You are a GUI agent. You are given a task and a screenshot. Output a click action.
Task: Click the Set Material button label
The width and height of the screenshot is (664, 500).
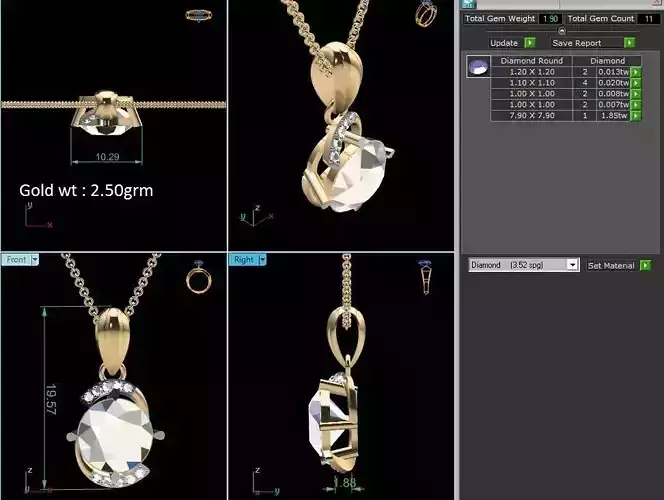pyautogui.click(x=611, y=266)
